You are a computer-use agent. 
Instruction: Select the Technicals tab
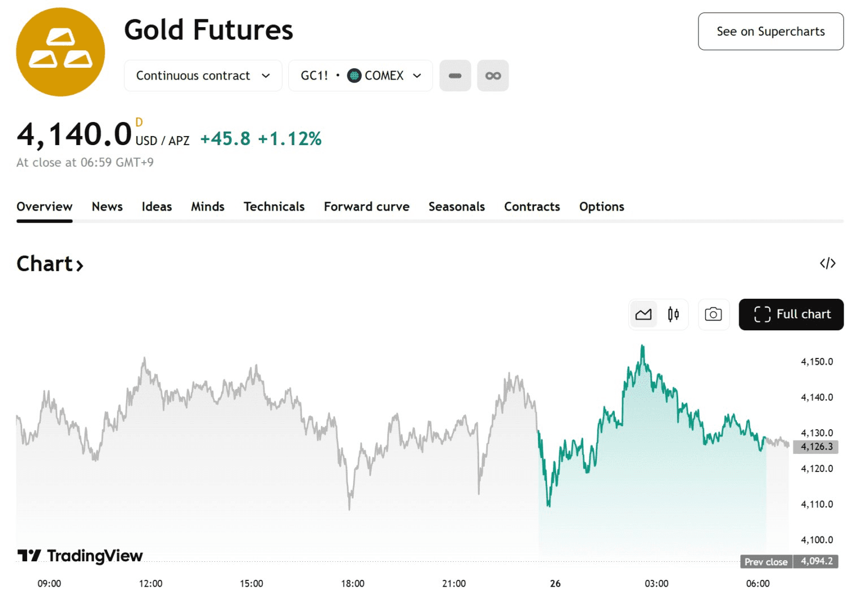coord(274,207)
